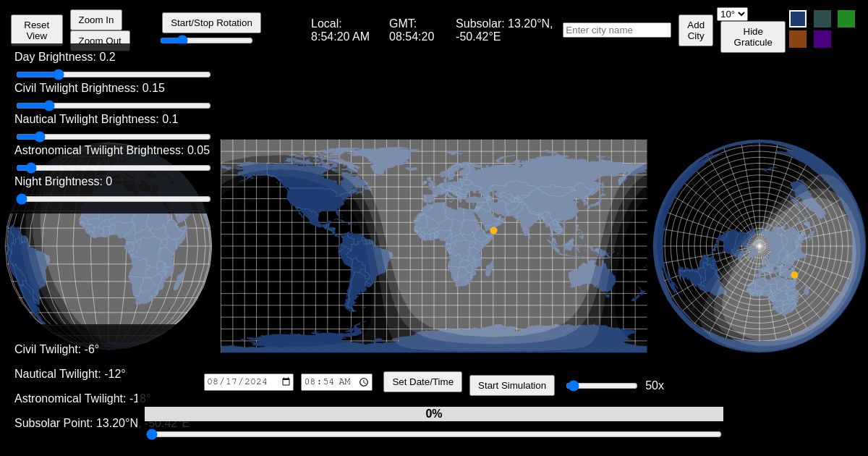Start the simulation
This screenshot has width=868, height=456.
[512, 385]
